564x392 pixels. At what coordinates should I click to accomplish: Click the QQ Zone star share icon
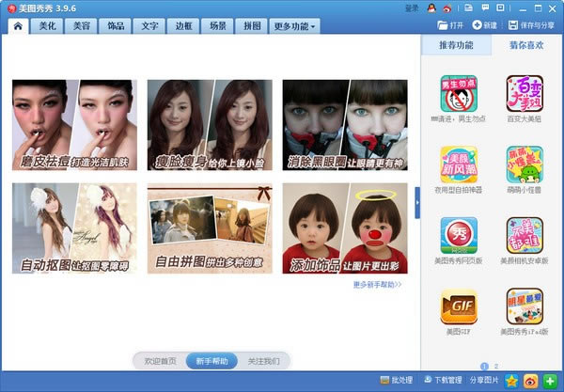511,381
